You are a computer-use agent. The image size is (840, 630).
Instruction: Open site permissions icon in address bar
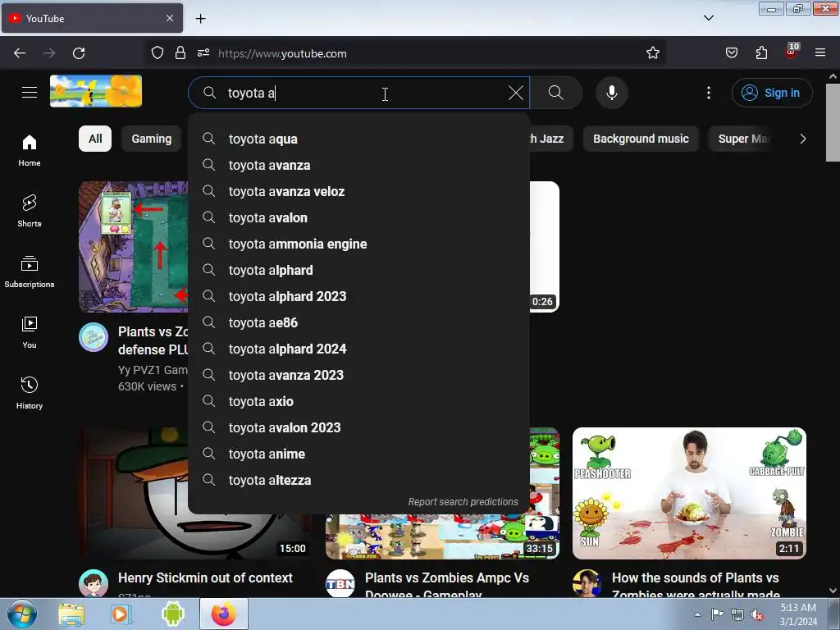pyautogui.click(x=203, y=53)
